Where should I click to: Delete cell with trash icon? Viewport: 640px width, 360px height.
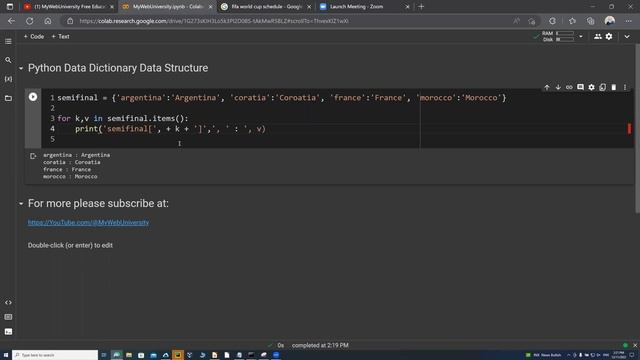[x=613, y=87]
